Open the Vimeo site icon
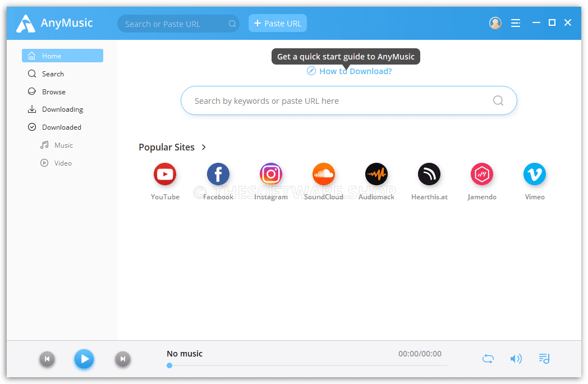 coord(535,174)
